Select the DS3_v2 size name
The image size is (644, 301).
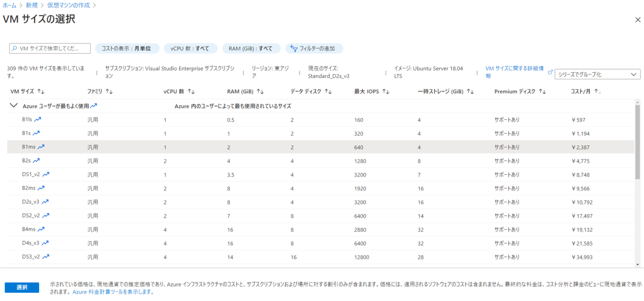pos(31,256)
